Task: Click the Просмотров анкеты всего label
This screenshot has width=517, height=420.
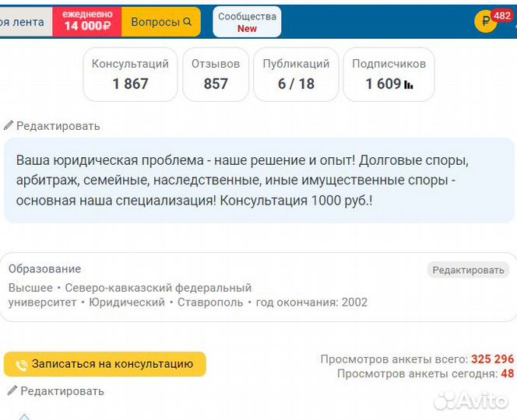Action: point(394,359)
